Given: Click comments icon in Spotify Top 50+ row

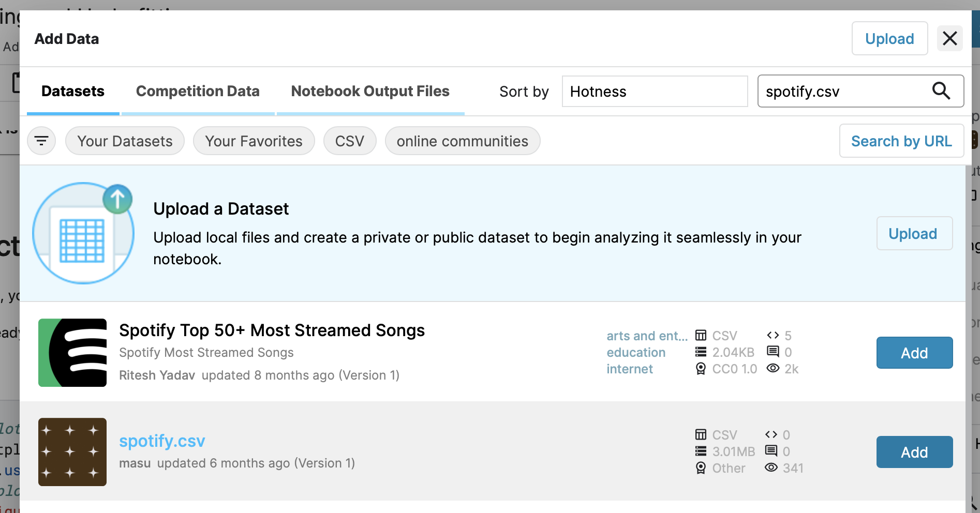Looking at the screenshot, I should pos(773,352).
